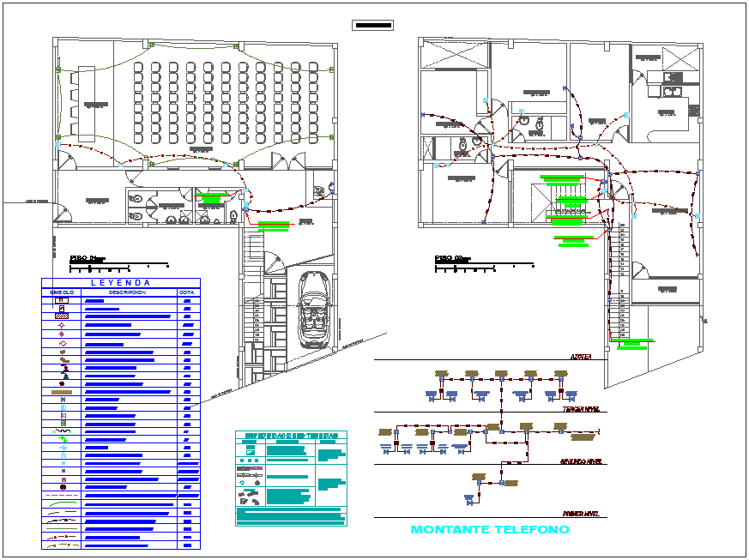Select the COTA column header
The image size is (749, 560).
click(187, 292)
